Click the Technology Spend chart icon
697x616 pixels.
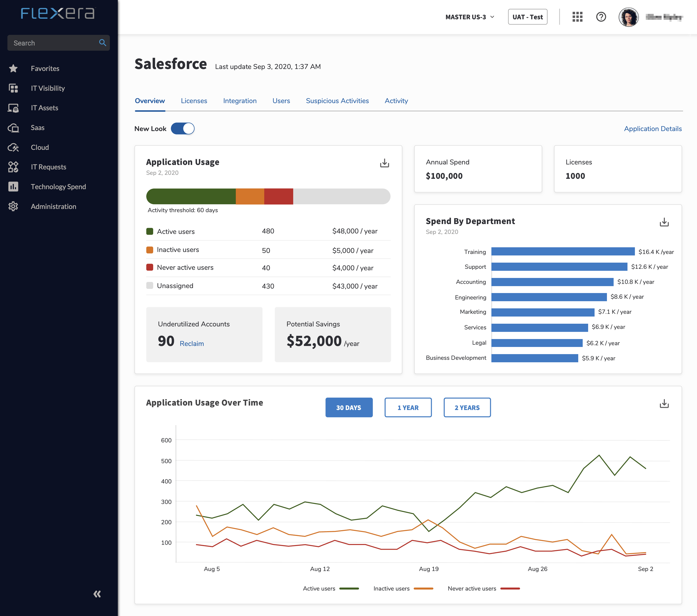pos(13,186)
